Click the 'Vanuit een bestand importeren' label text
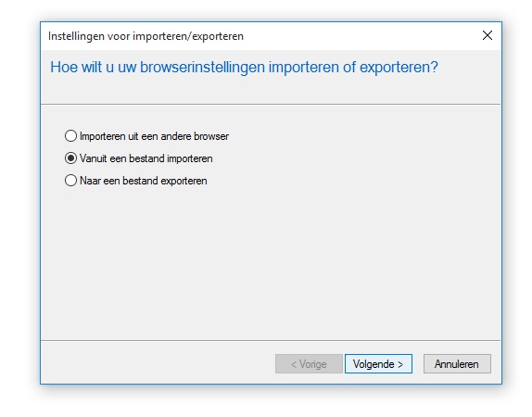 (x=146, y=158)
